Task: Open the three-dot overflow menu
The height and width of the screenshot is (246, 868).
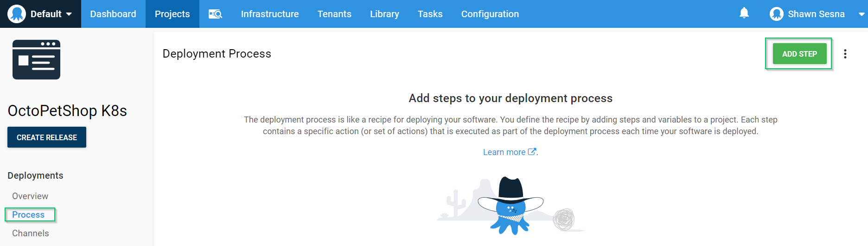Action: pyautogui.click(x=845, y=54)
